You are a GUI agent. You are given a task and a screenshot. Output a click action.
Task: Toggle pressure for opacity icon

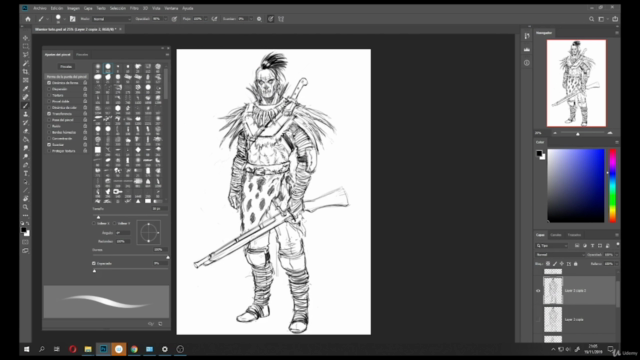(174, 19)
